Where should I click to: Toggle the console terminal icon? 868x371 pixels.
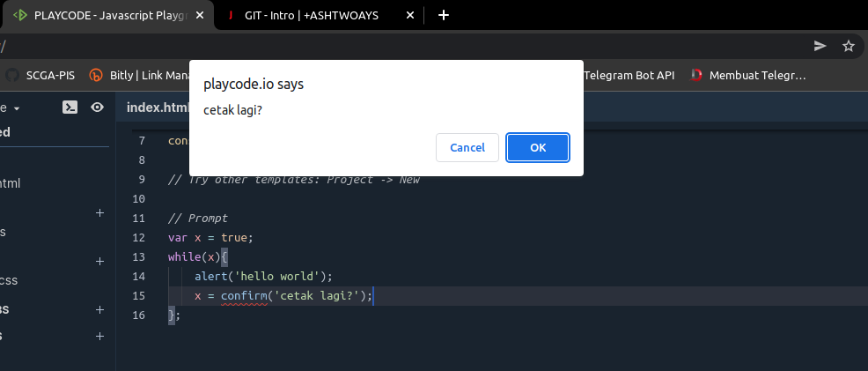(70, 108)
